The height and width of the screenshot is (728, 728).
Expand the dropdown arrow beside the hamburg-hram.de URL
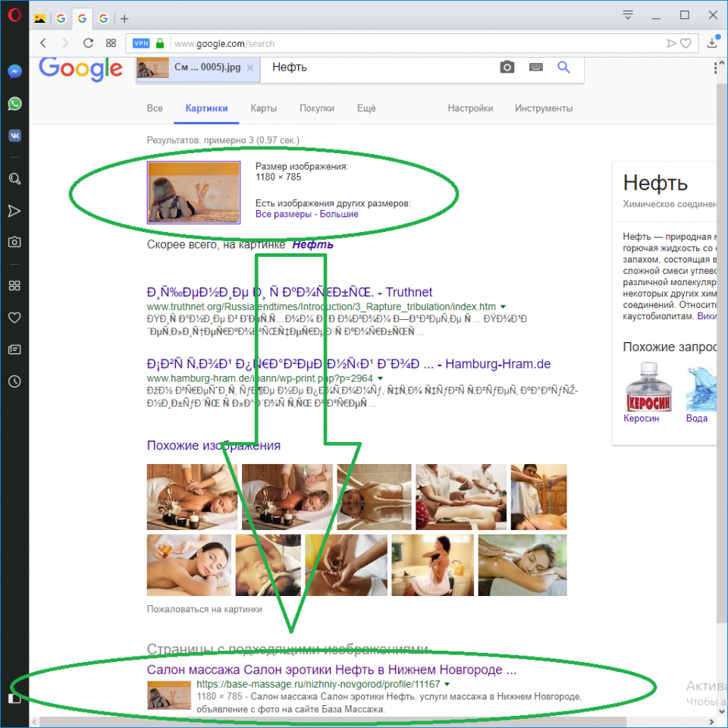pyautogui.click(x=380, y=378)
